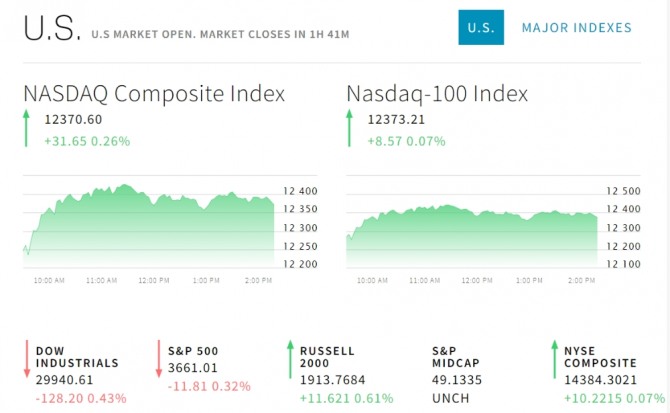This screenshot has height=413, width=670.
Task: Click NASDAQ Composite price 12370.60
Action: point(73,120)
